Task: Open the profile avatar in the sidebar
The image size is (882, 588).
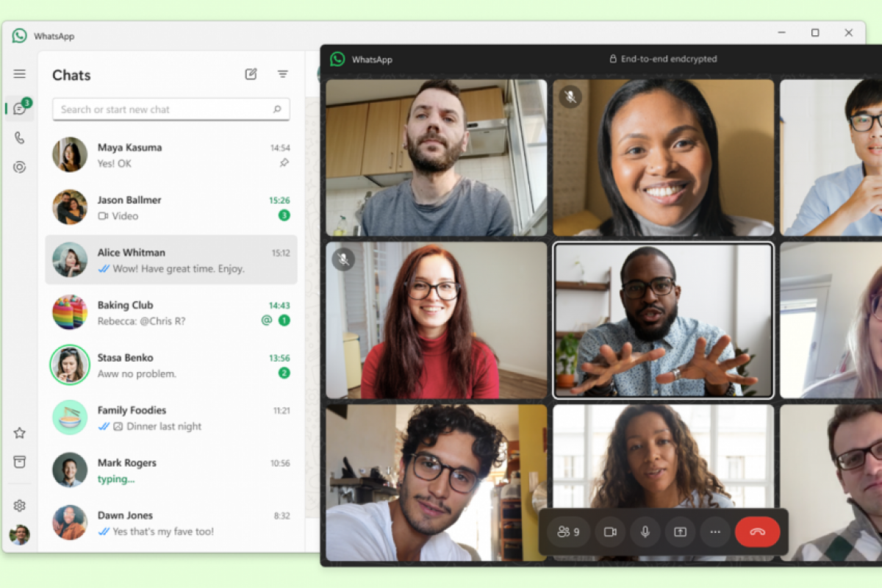Action: (20, 534)
